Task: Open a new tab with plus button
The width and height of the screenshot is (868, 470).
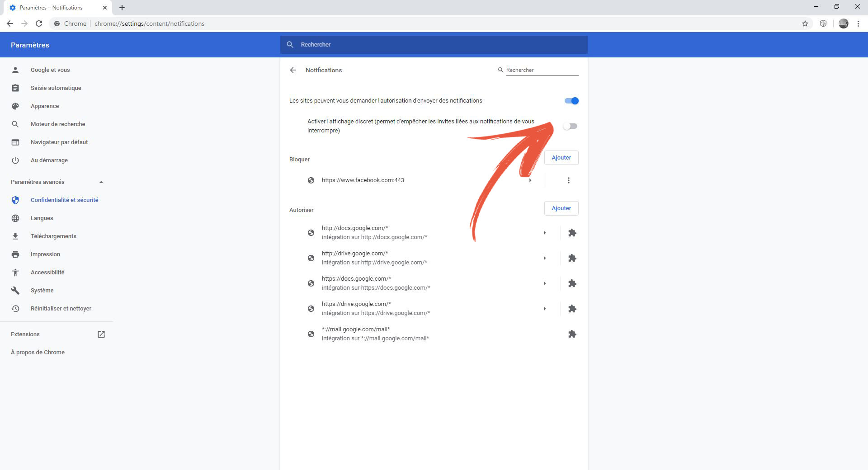Action: tap(122, 8)
